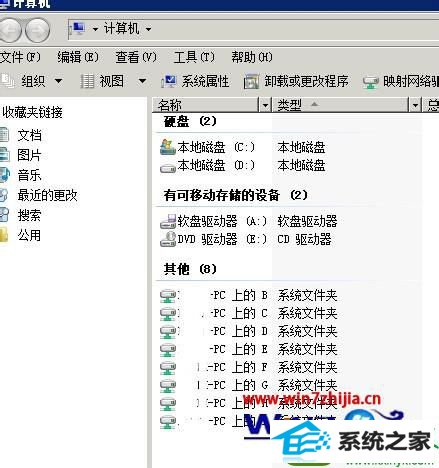
Task: Click the Back navigation arrow button
Action: 9,31
